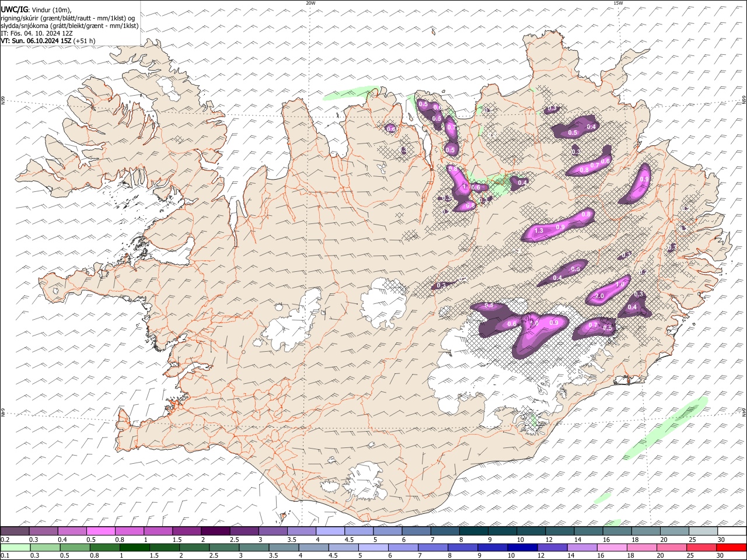Select the 0.5 bright pink swatch, upper legend
Image resolution: width=747 pixels, height=560 pixels.
click(x=101, y=531)
